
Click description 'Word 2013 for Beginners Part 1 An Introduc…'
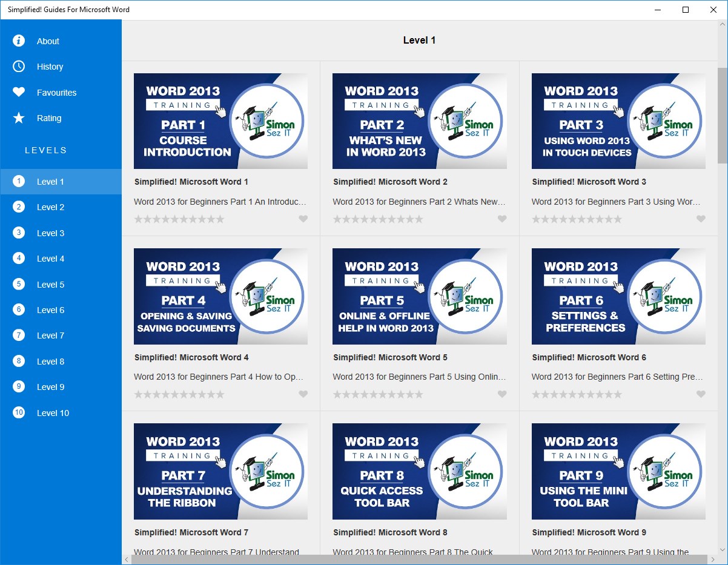point(220,202)
